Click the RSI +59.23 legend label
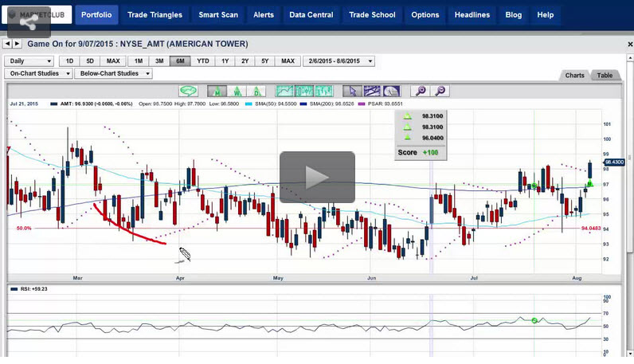 point(29,289)
